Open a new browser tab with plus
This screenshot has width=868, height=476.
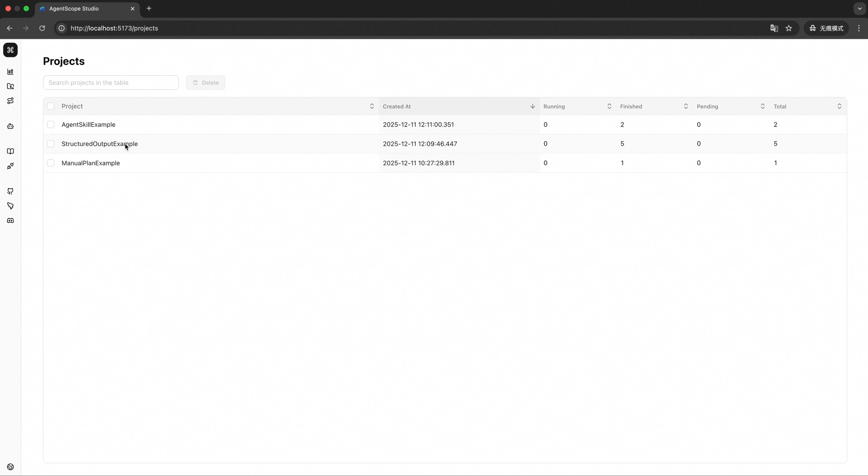coord(149,8)
